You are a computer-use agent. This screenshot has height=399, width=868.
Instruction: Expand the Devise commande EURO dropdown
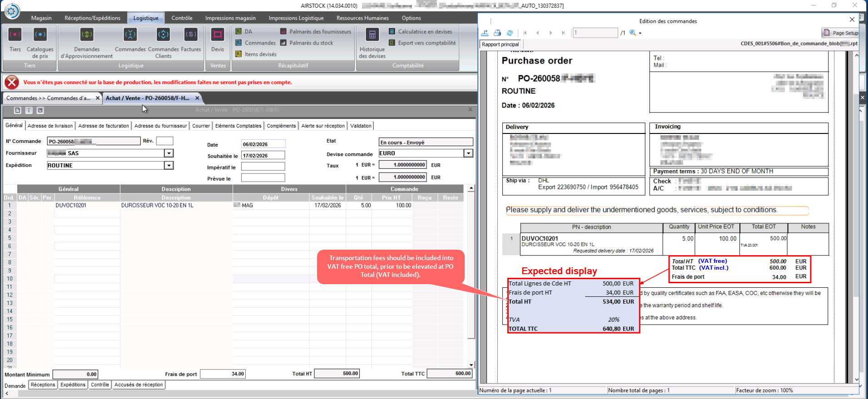click(468, 153)
